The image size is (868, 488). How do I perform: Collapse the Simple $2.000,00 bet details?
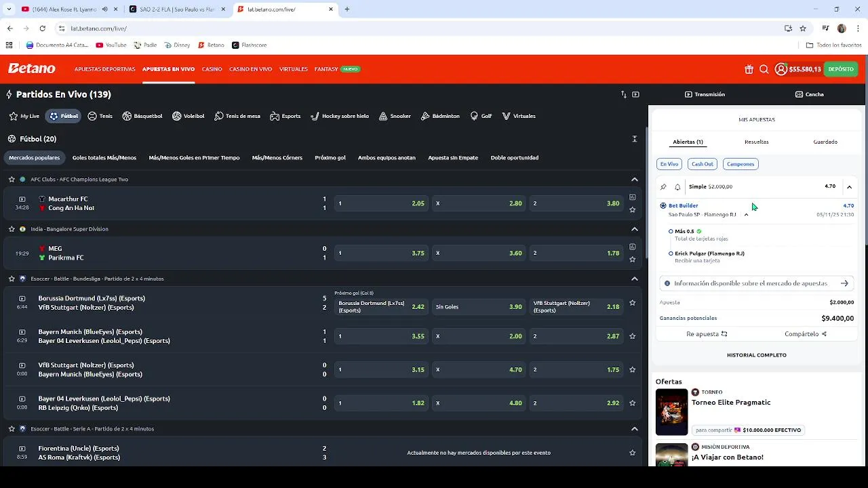(849, 187)
